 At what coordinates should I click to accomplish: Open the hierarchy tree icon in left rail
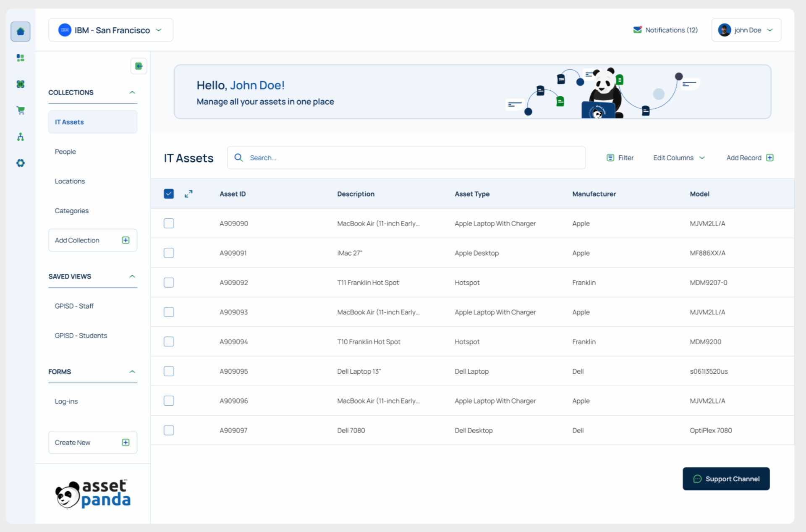click(20, 137)
